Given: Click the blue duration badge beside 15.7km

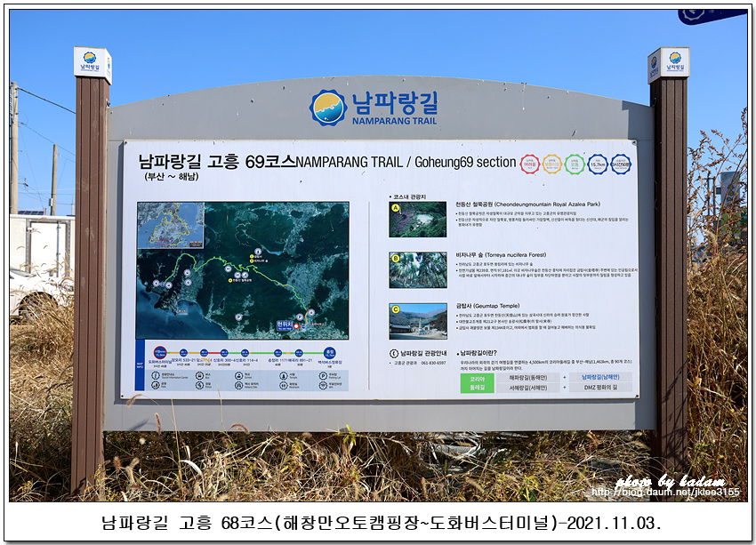Looking at the screenshot, I should coord(621,164).
